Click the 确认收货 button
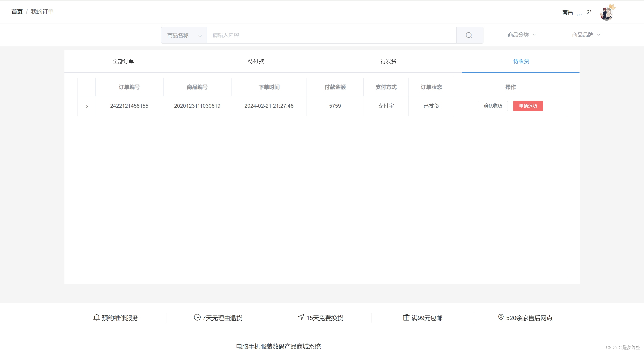This screenshot has width=644, height=352. [x=493, y=106]
